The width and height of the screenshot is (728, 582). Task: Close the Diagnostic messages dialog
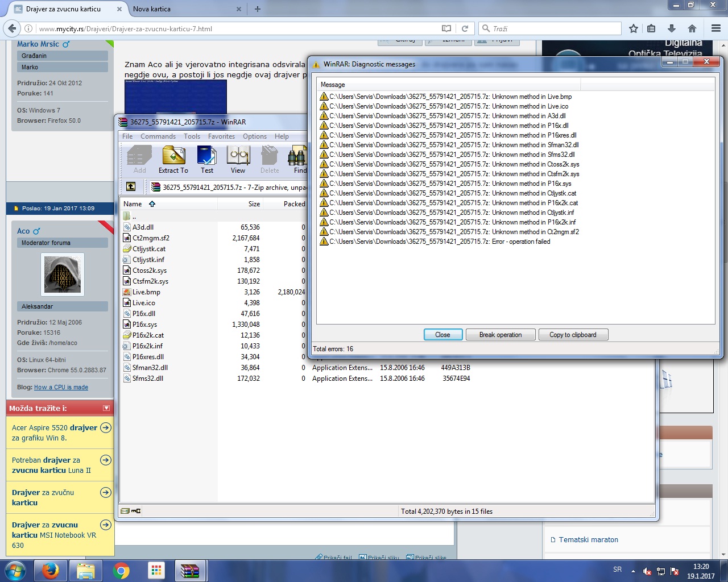click(x=442, y=335)
